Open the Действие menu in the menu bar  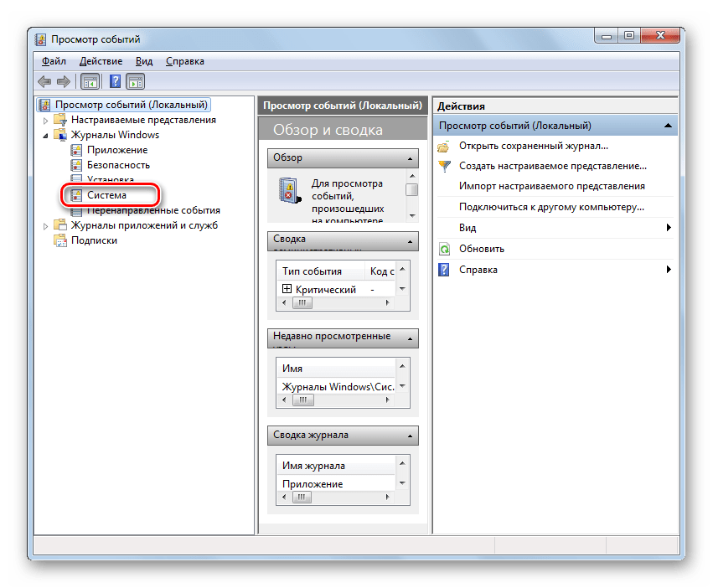[101, 61]
